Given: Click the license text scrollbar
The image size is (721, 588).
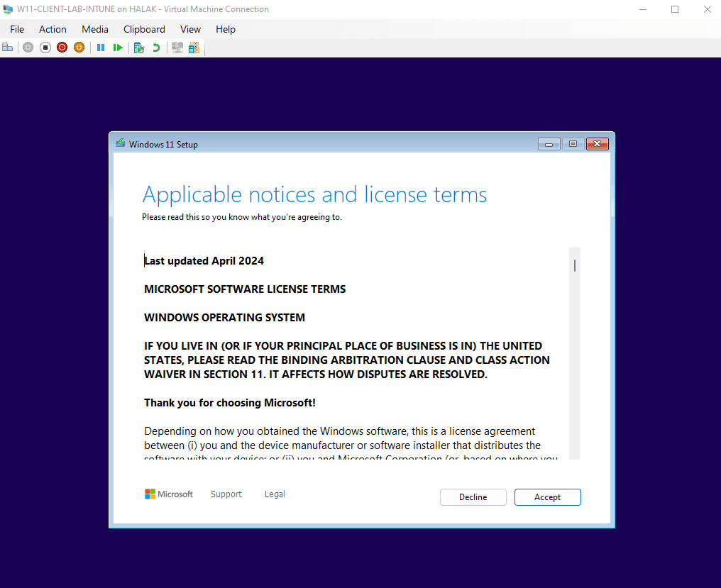Looking at the screenshot, I should (x=574, y=265).
